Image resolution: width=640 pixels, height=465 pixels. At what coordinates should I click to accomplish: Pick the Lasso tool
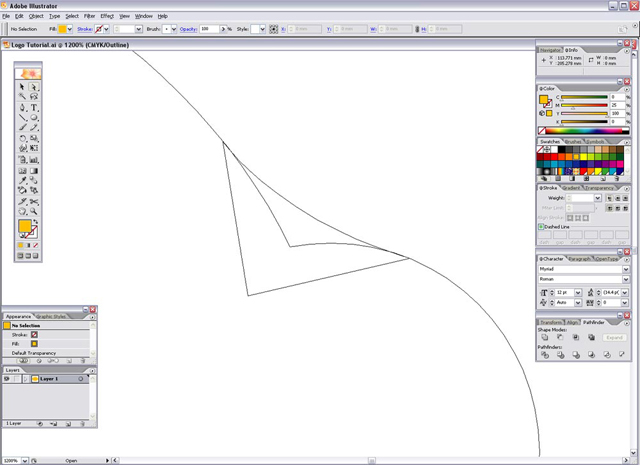pos(34,96)
